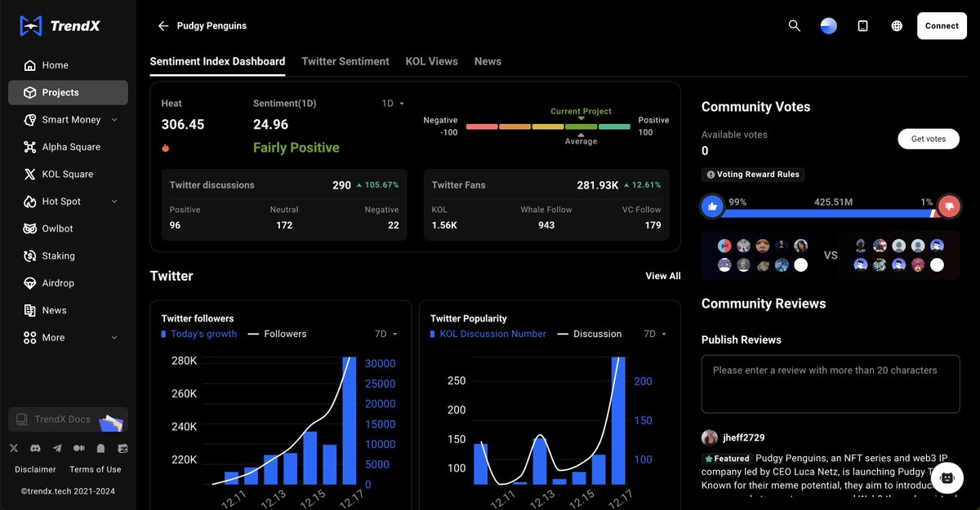Image resolution: width=980 pixels, height=510 pixels.
Task: Switch to the Twitter Sentiment tab
Action: coord(345,61)
